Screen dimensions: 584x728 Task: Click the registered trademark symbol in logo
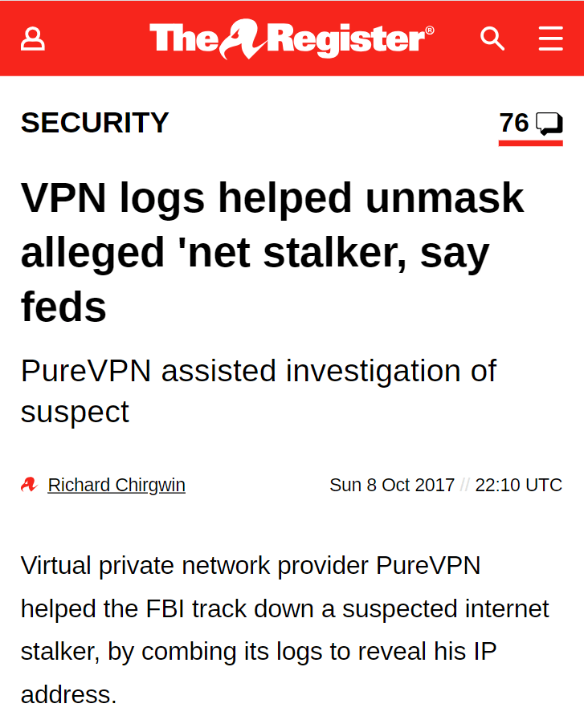click(x=430, y=30)
